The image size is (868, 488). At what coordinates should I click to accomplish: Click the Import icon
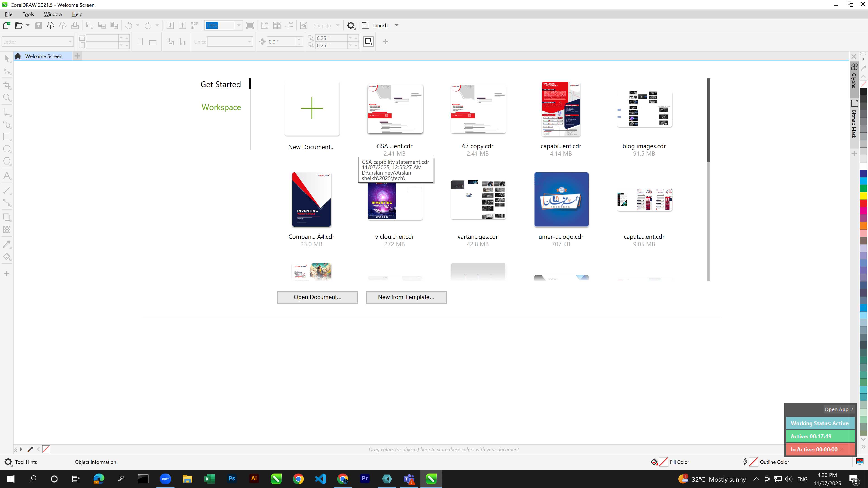[x=170, y=25]
